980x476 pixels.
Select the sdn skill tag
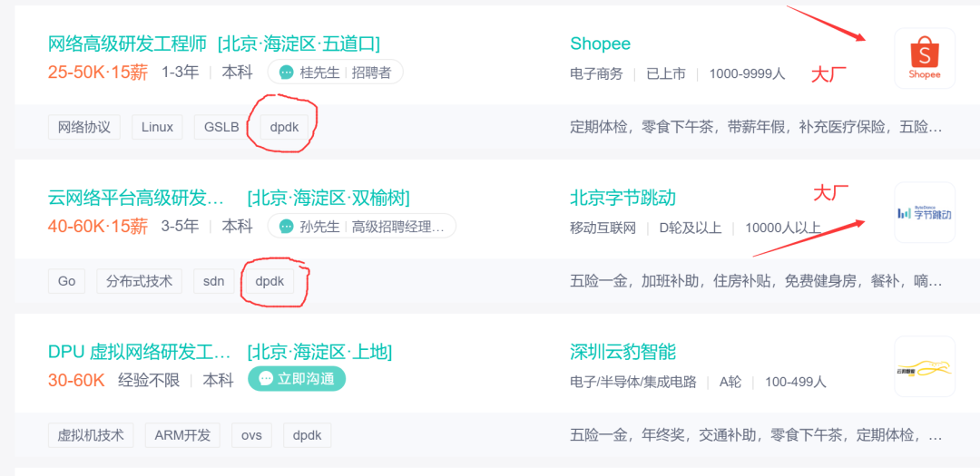click(x=213, y=281)
